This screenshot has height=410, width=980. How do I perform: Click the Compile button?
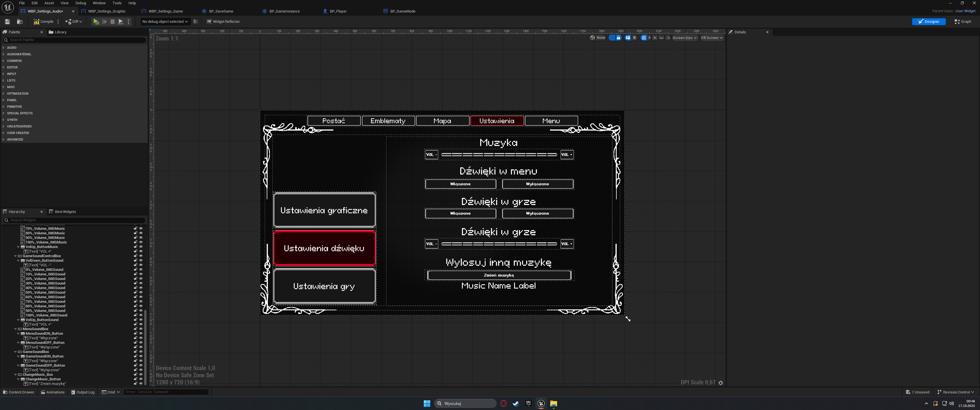tap(44, 22)
